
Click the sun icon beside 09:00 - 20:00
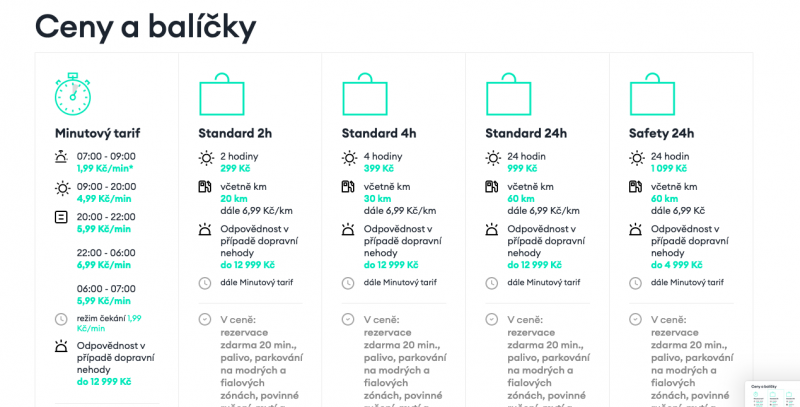(x=62, y=189)
